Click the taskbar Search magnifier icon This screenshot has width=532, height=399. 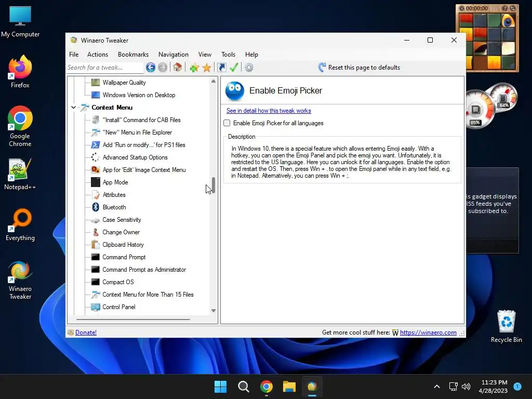pyautogui.click(x=243, y=387)
